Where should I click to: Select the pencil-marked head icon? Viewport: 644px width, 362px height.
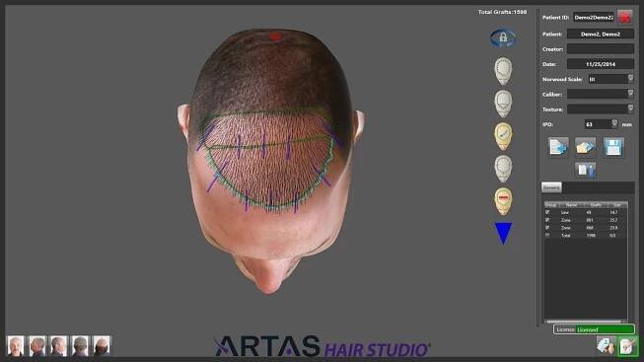coord(503,136)
